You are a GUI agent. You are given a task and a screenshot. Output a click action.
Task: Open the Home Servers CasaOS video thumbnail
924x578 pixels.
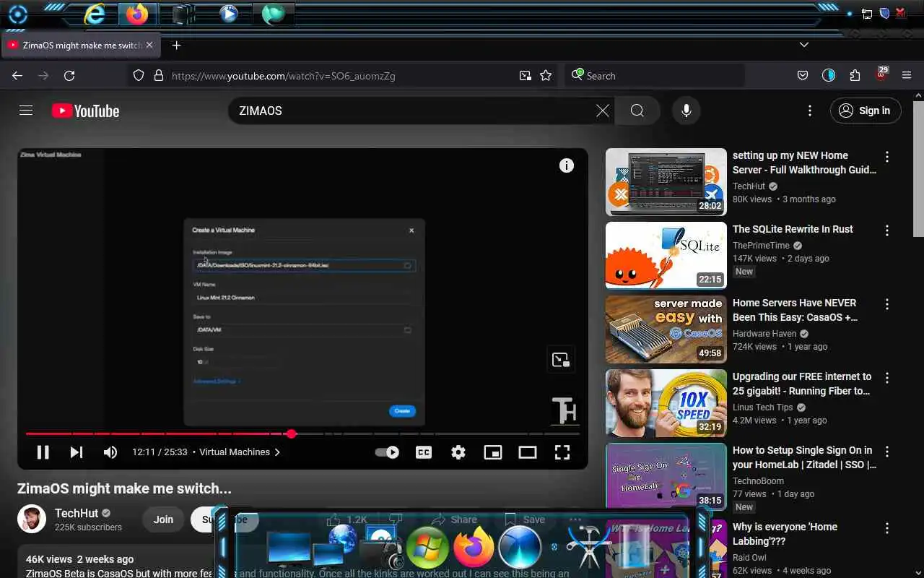pyautogui.click(x=666, y=329)
